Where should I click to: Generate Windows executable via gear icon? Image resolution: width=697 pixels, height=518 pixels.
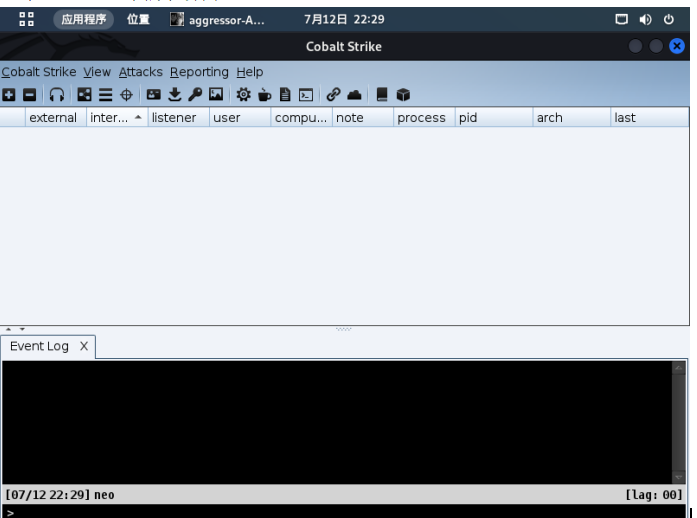coord(243,95)
